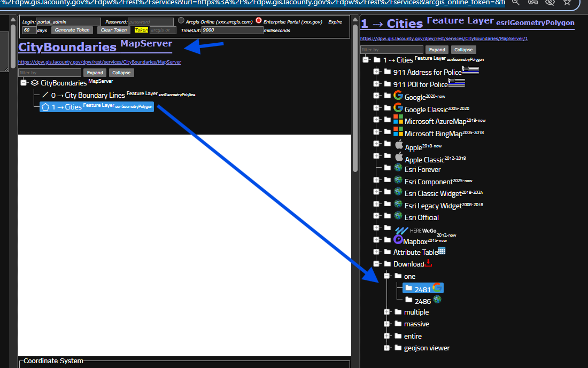
Task: Click the Microsoft AzureMap logo icon
Action: (x=398, y=120)
